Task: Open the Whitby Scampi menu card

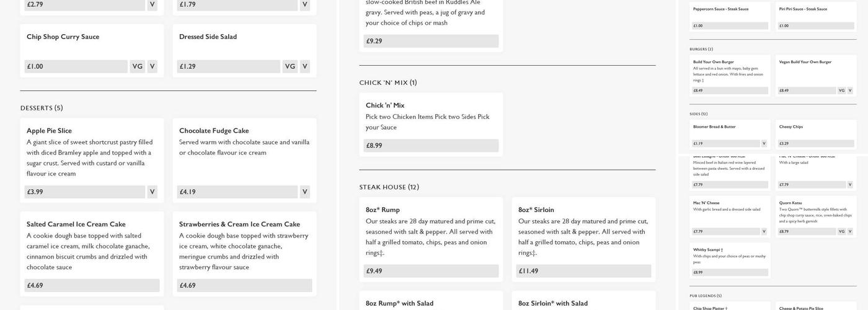Action: 730,260
